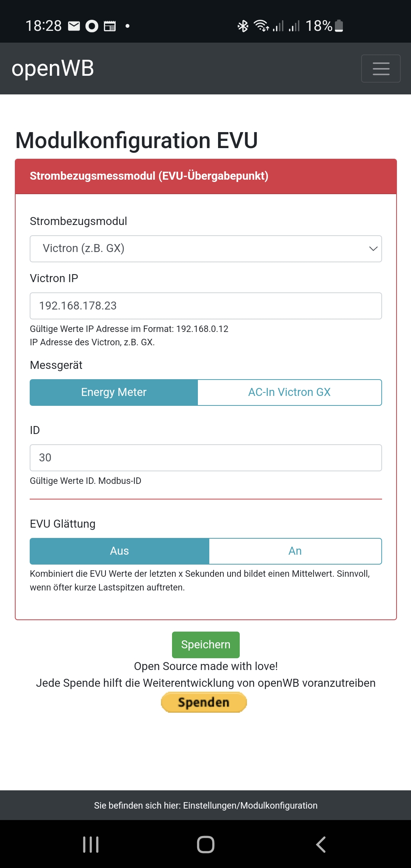Image resolution: width=411 pixels, height=868 pixels.
Task: Click the Spenden donate button
Action: pos(204,702)
